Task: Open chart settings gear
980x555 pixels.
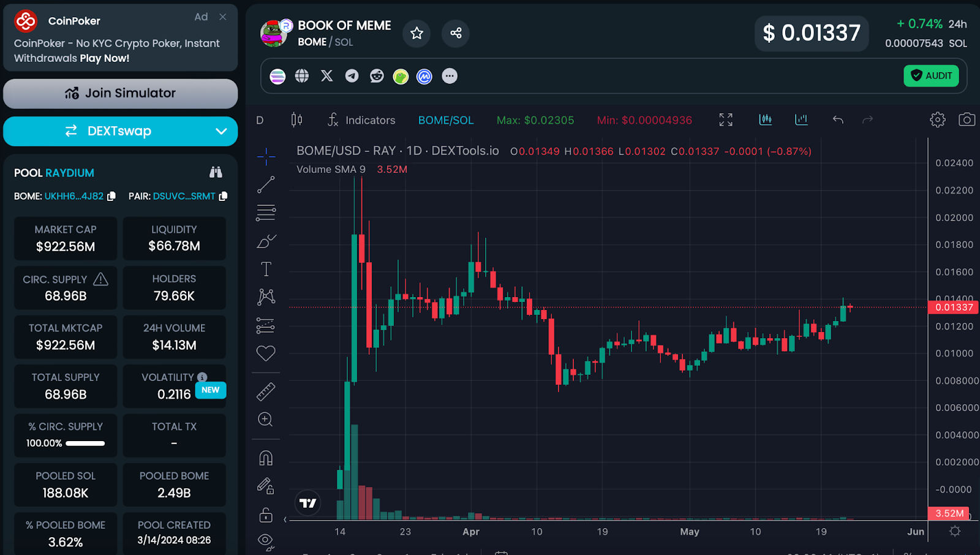Action: (938, 120)
